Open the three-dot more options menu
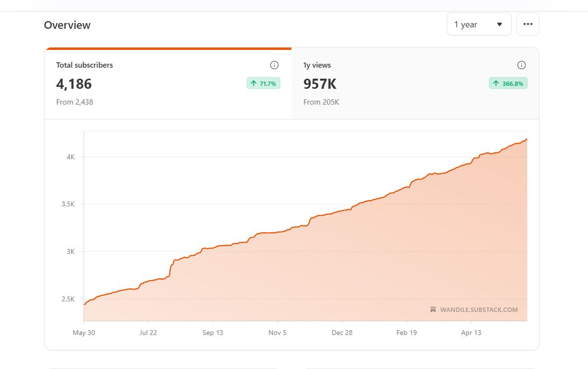588x369 pixels. click(x=528, y=25)
